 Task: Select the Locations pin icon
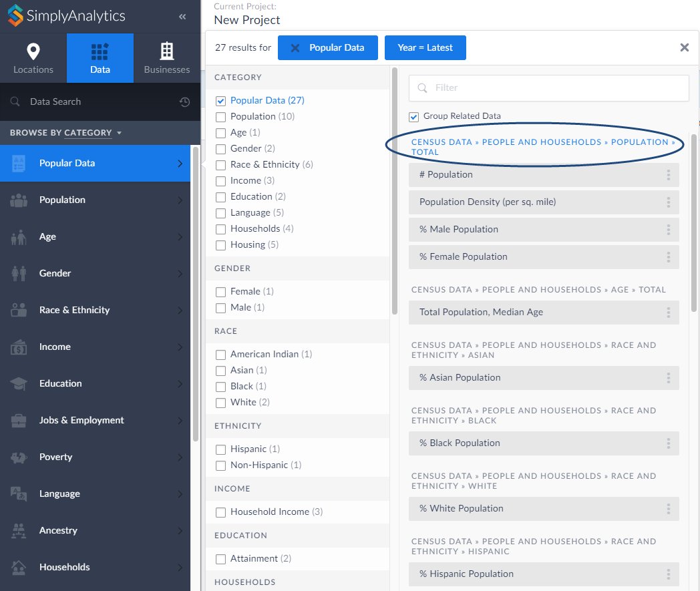pos(33,50)
